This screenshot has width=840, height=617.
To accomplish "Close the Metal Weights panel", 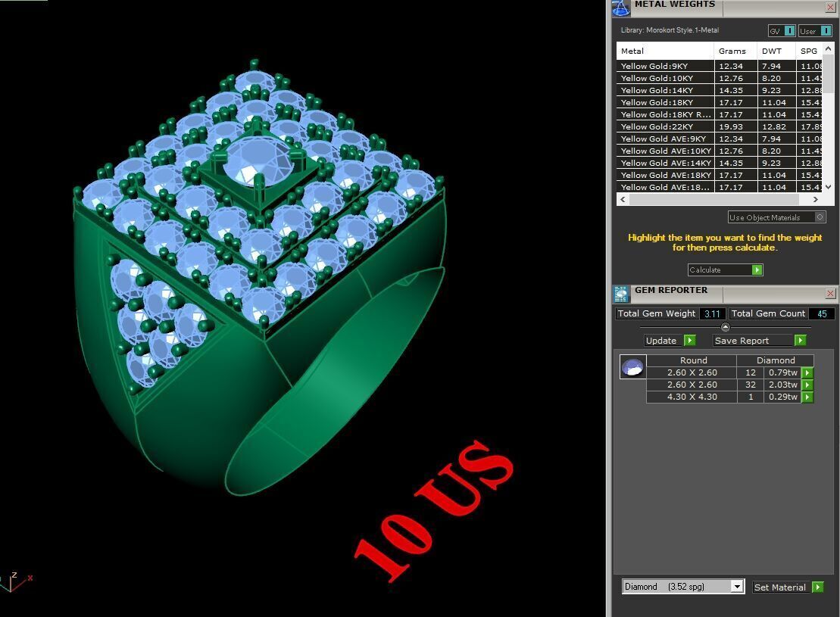I will [830, 8].
